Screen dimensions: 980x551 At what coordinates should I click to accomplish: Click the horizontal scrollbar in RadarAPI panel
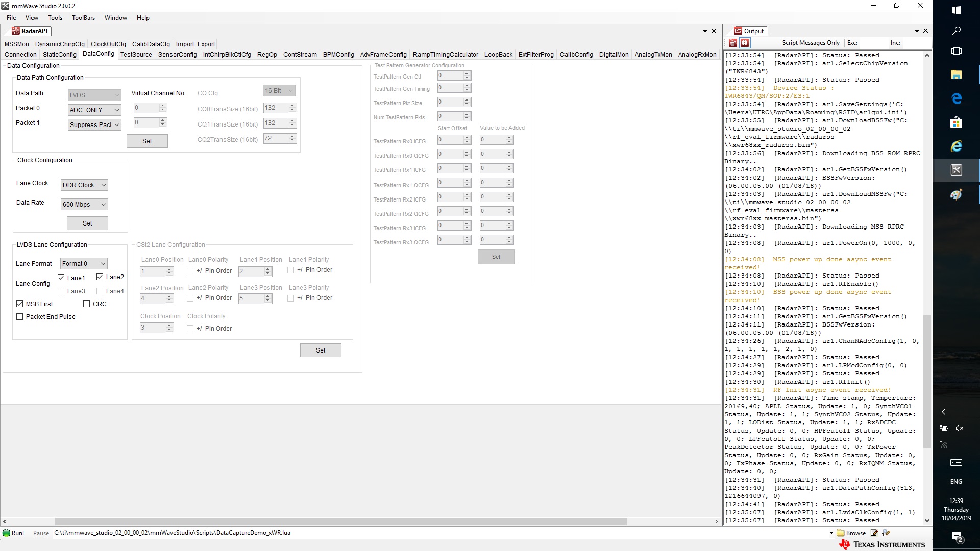tap(341, 522)
